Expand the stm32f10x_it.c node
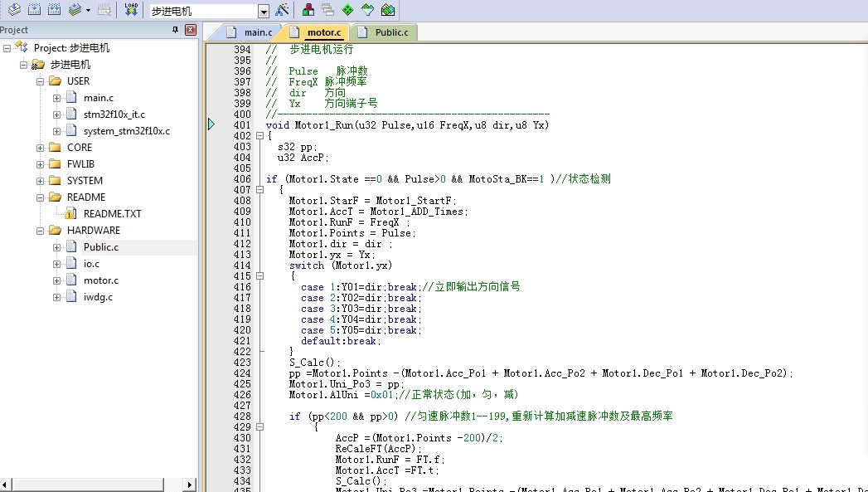The image size is (868, 492). coord(56,114)
